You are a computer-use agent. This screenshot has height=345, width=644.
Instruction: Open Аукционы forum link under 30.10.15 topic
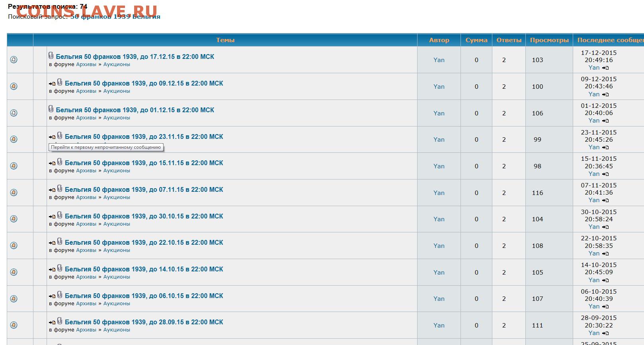coord(117,224)
